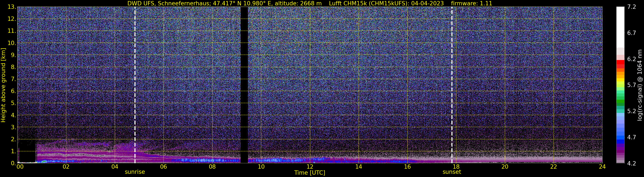Click the '2.' tick on the height axis
Screen dimensions: 644x177
[13, 139]
